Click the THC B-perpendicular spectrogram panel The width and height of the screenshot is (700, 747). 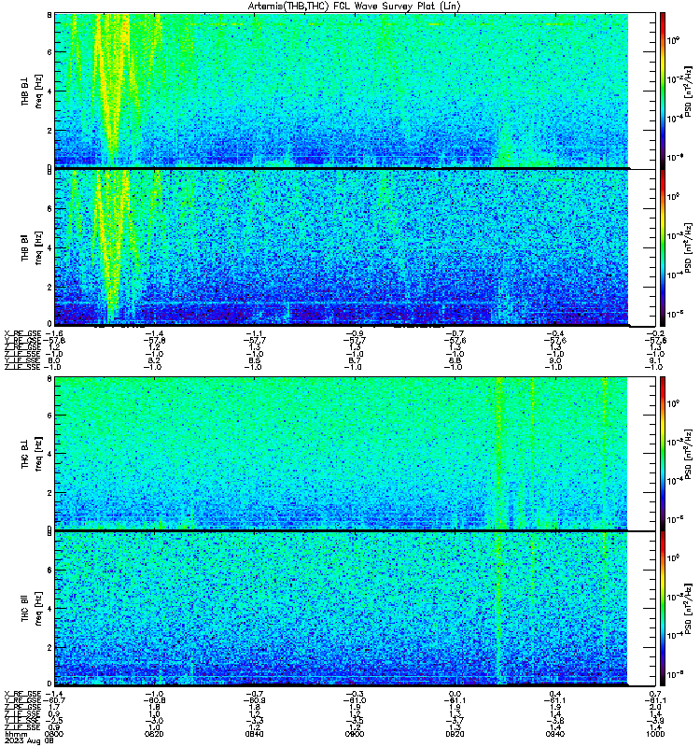coord(341,453)
